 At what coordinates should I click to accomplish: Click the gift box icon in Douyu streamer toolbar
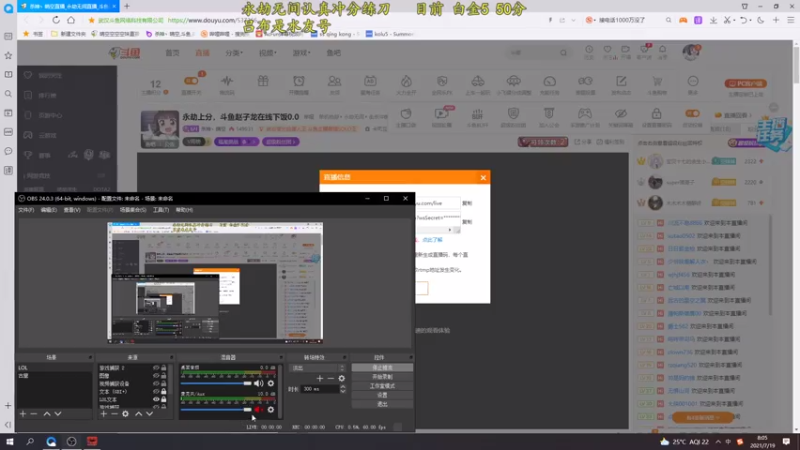click(x=263, y=81)
